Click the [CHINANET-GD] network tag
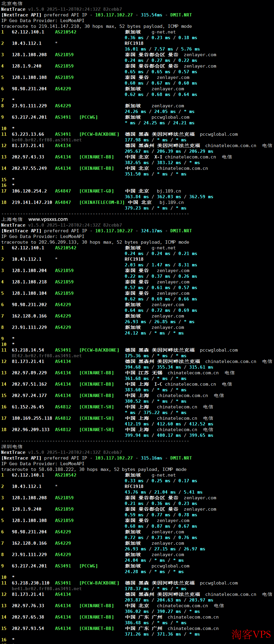 96,191
